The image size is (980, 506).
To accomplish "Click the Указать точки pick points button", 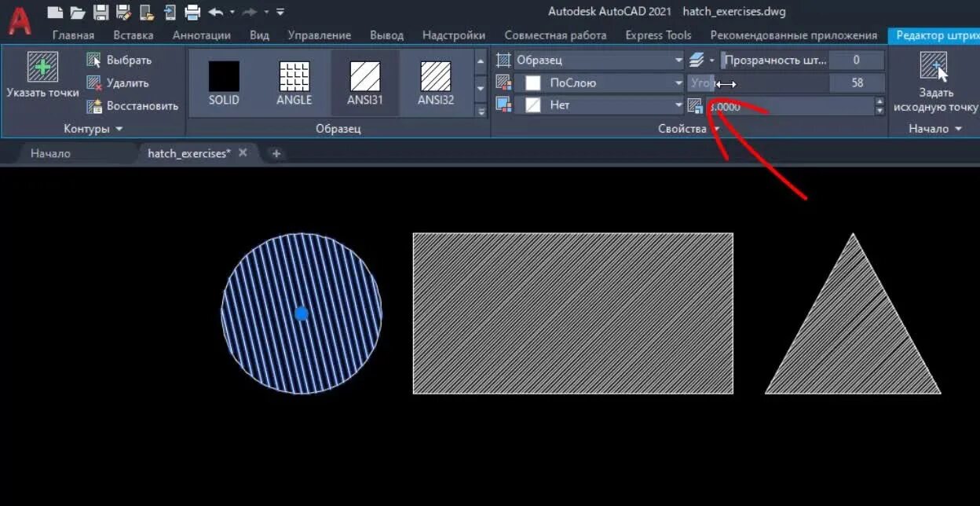I will [x=43, y=76].
